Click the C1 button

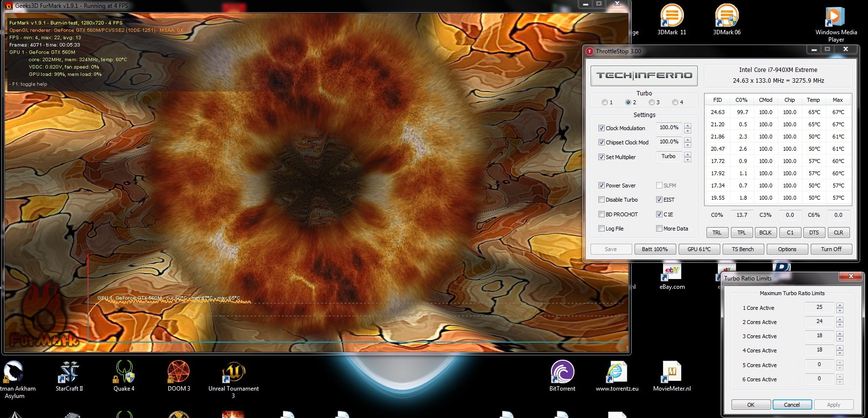pos(790,232)
